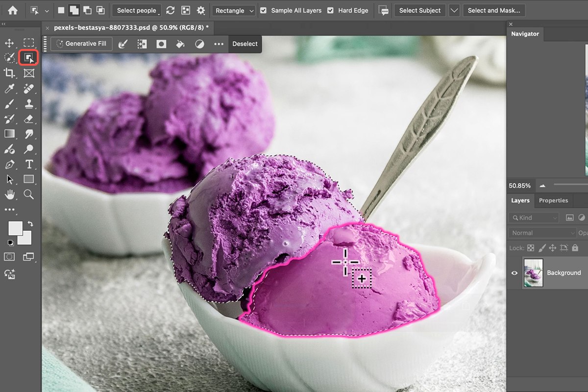Screen dimensions: 588x392
Task: Switch to the Properties tab
Action: pos(553,200)
